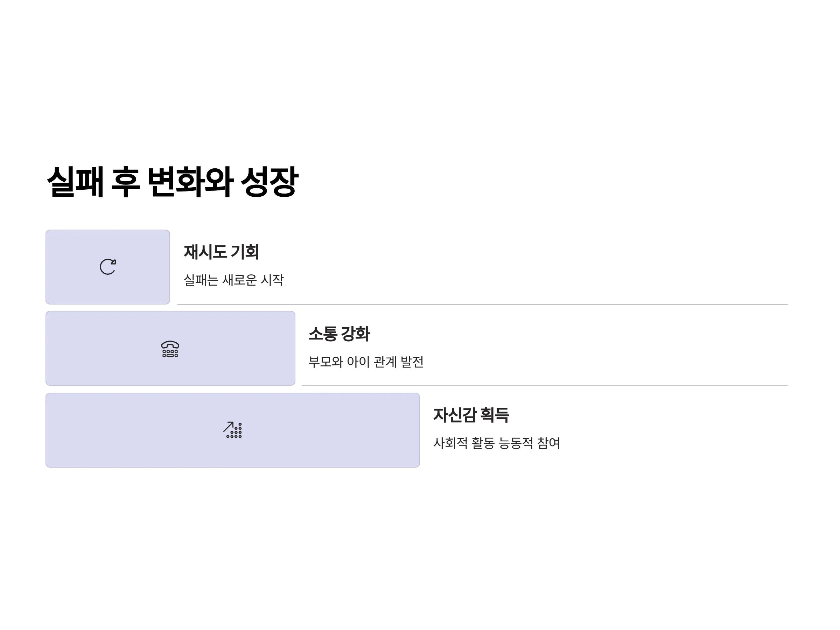The width and height of the screenshot is (840, 630).
Task: Click the word 실패 in the title
Action: point(75,182)
